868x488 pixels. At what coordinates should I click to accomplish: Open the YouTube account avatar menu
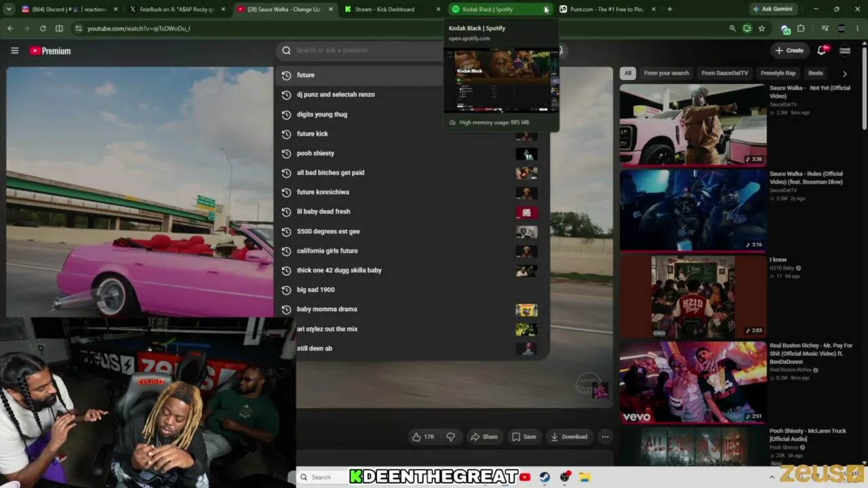coord(845,51)
